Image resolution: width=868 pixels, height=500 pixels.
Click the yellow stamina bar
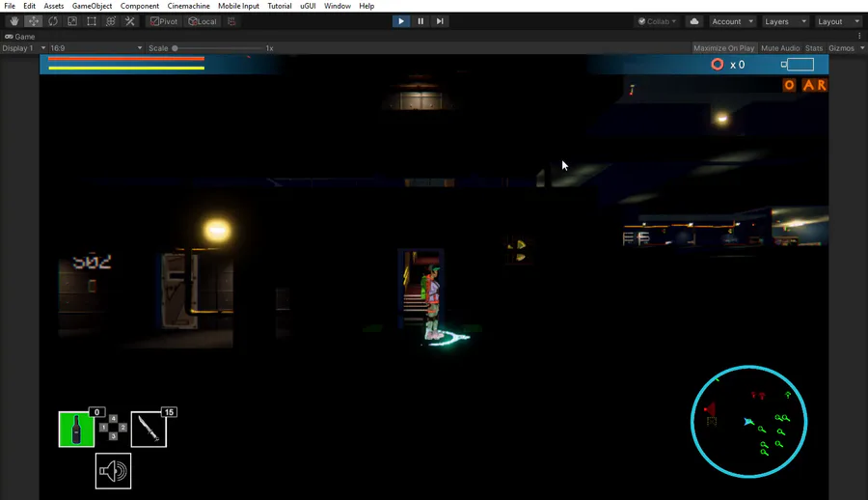[126, 68]
